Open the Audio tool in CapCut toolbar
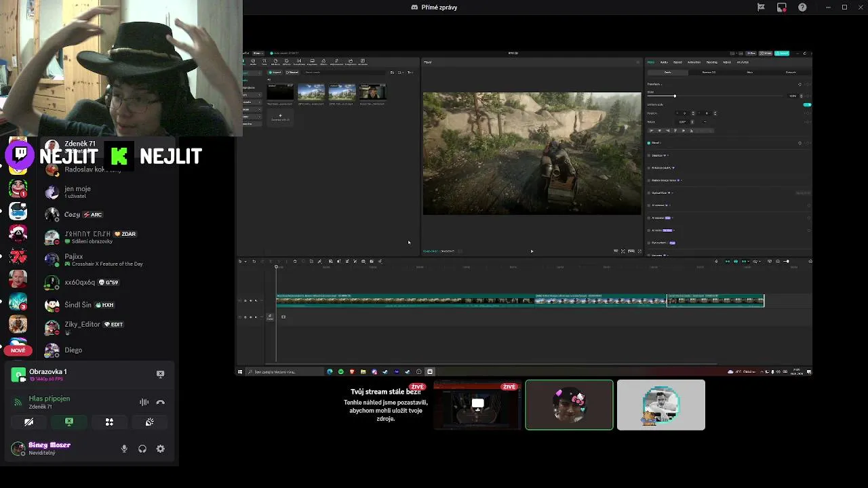 [253, 62]
